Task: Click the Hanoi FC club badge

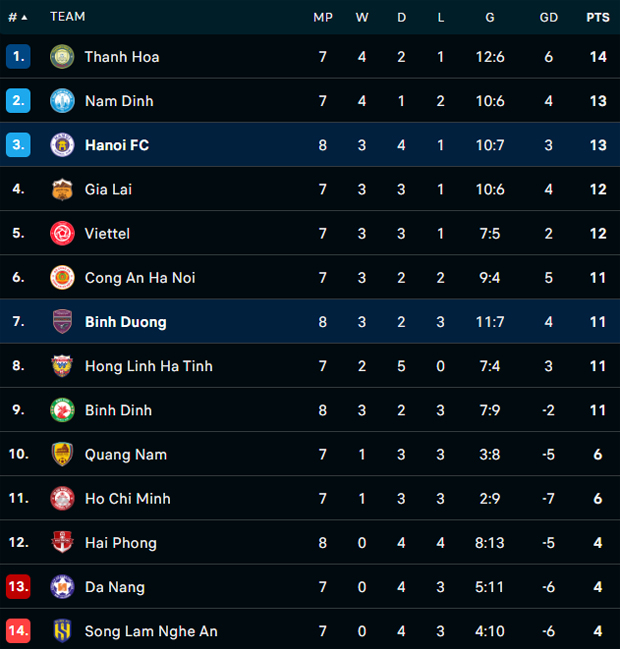Action: point(62,145)
